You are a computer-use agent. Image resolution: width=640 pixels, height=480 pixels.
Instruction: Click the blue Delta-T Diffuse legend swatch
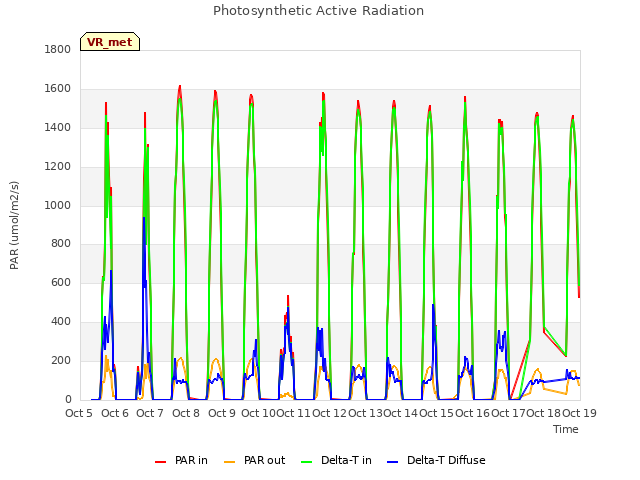[x=392, y=462]
